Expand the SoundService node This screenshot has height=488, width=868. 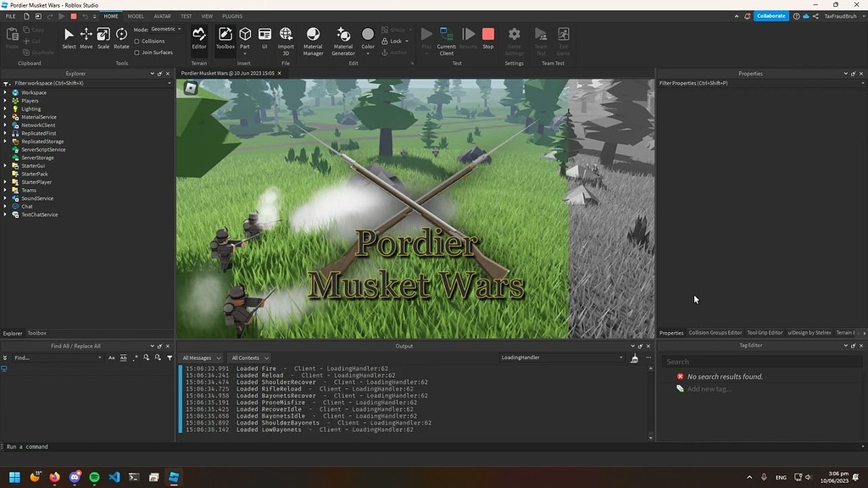coord(6,198)
